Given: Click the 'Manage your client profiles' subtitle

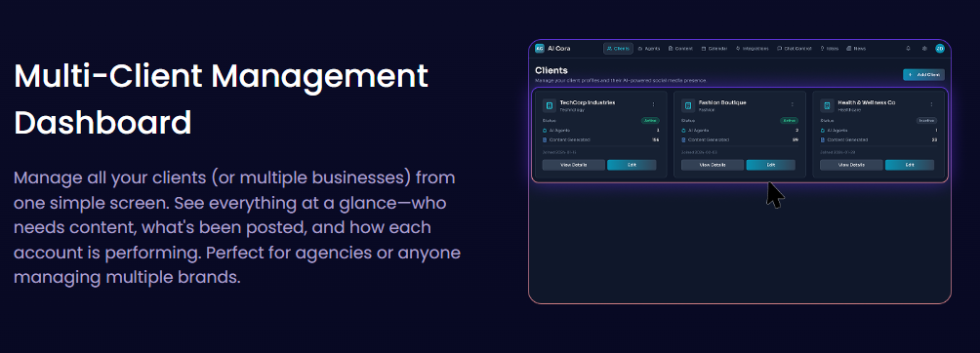Looking at the screenshot, I should click(621, 81).
